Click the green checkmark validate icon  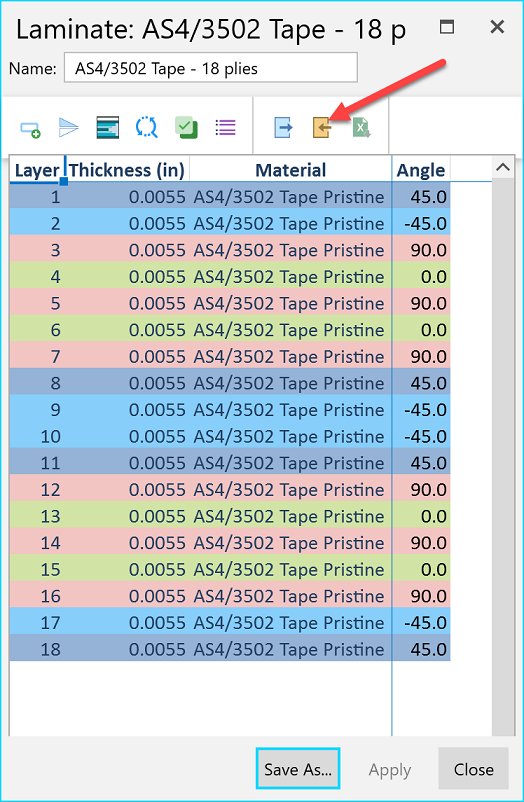pyautogui.click(x=186, y=127)
